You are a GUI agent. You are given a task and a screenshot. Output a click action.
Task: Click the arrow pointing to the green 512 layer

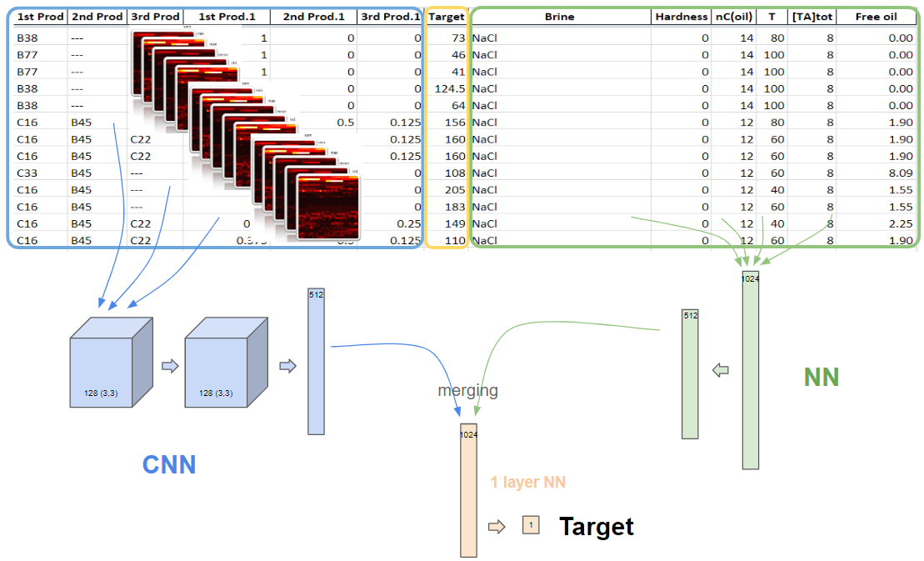click(721, 371)
